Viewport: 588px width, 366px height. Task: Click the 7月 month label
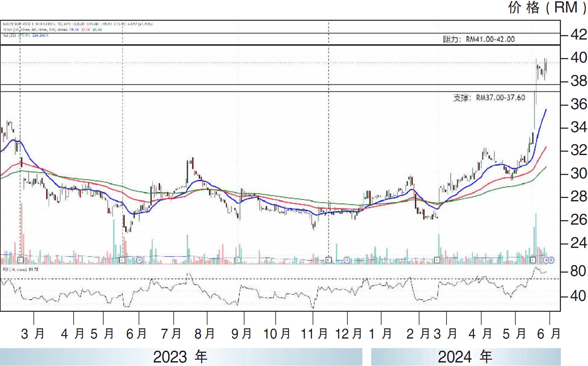[x=171, y=334]
